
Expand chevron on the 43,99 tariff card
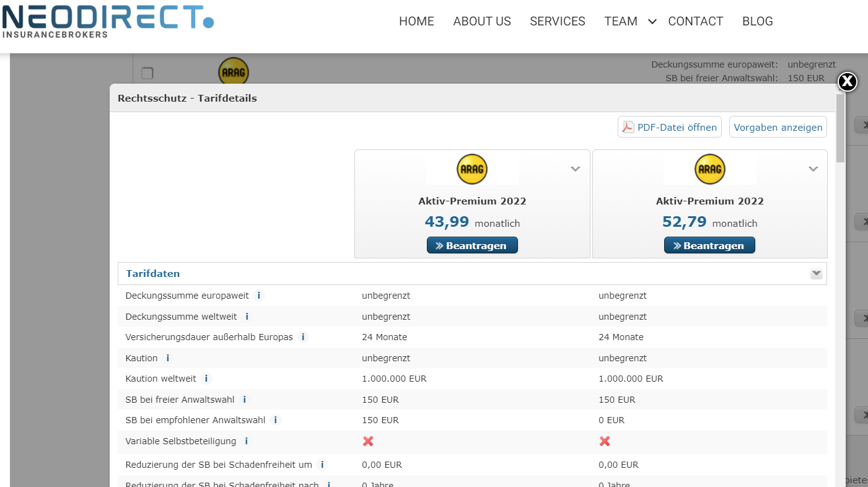(576, 169)
